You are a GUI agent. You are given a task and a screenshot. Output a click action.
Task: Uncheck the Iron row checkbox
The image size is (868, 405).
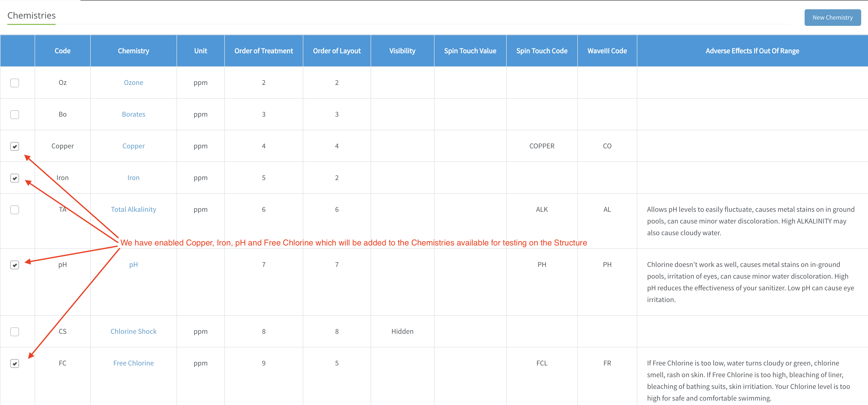click(x=14, y=178)
